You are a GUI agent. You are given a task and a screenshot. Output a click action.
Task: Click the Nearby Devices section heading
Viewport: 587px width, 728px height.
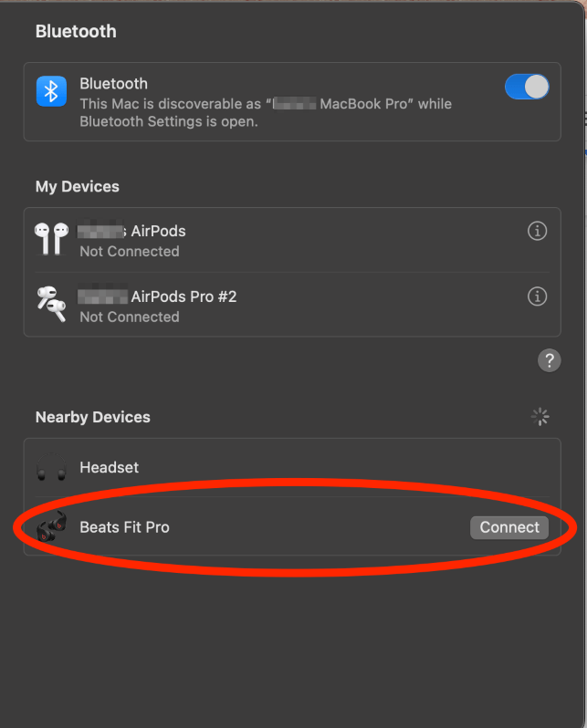coord(93,417)
